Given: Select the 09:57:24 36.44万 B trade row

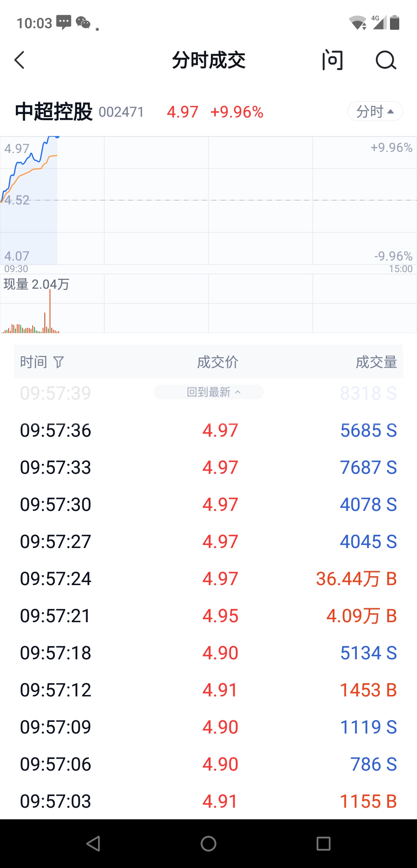Looking at the screenshot, I should pos(208,579).
